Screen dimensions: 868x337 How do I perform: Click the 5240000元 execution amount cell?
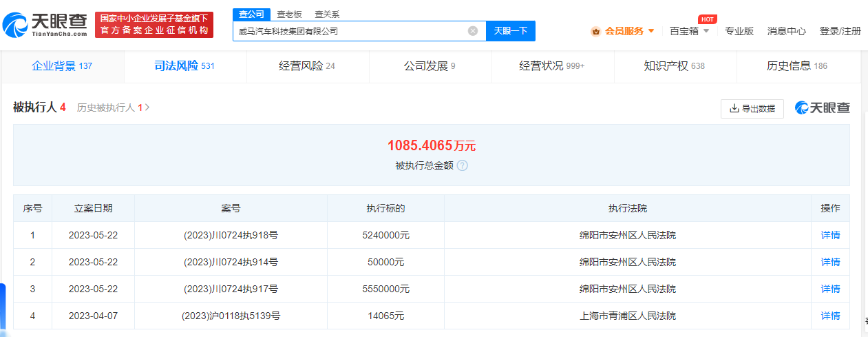(385, 235)
